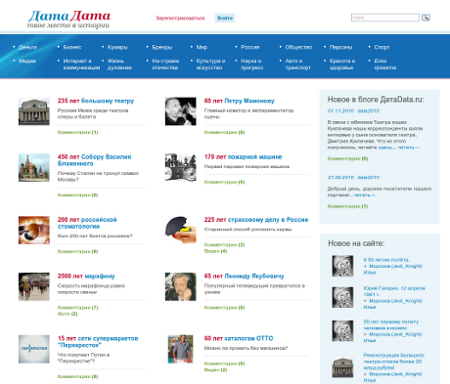Open article 200 лет российской стоматологии

(x=87, y=223)
